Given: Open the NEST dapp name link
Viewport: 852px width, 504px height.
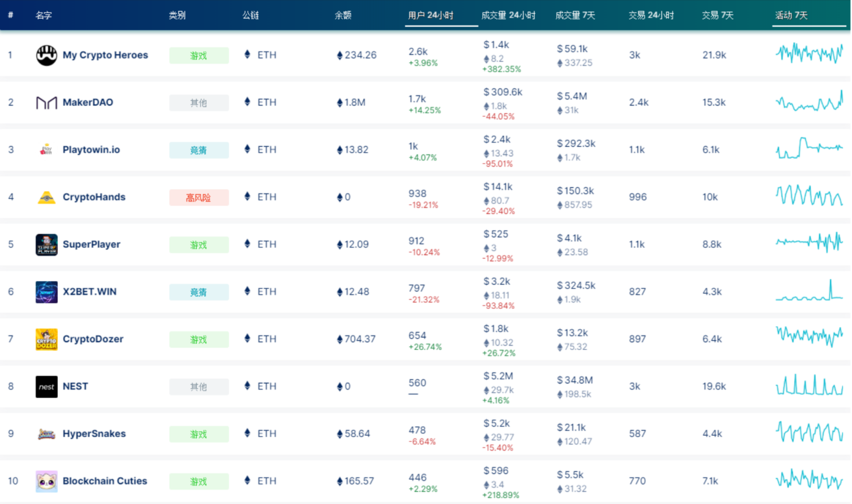Looking at the screenshot, I should [75, 386].
